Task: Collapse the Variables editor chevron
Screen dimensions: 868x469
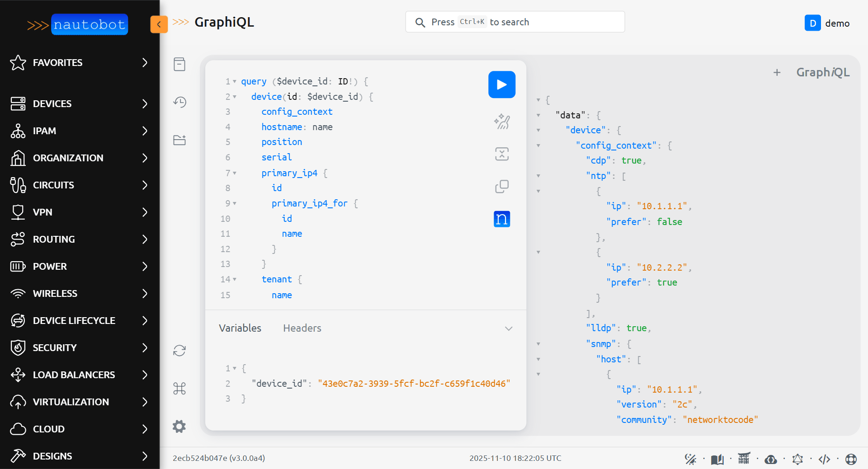Action: click(509, 328)
